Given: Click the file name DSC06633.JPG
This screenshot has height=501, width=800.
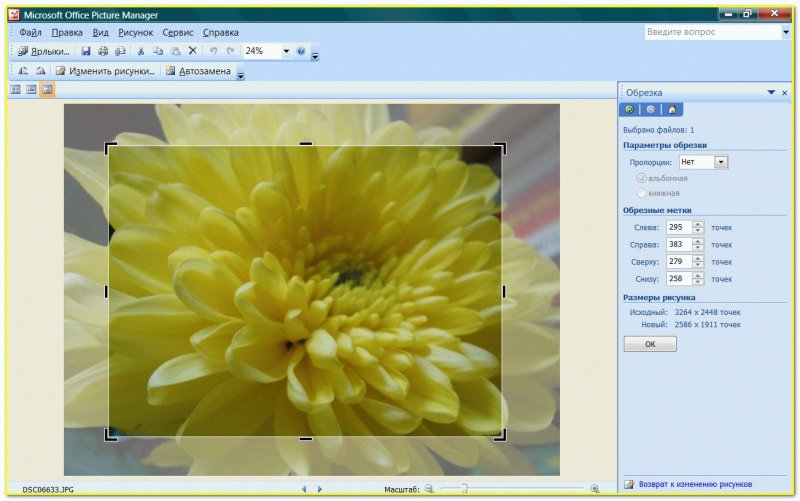Looking at the screenshot, I should 48,489.
